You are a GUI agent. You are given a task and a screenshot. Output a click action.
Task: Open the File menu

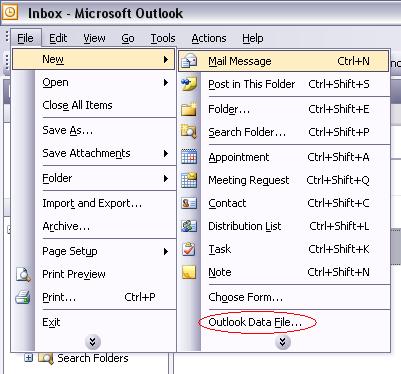(x=26, y=38)
